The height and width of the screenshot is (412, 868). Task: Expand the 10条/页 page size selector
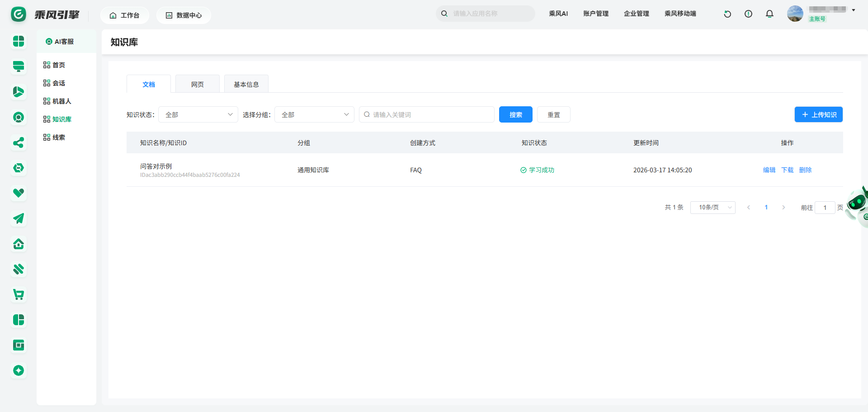point(712,208)
